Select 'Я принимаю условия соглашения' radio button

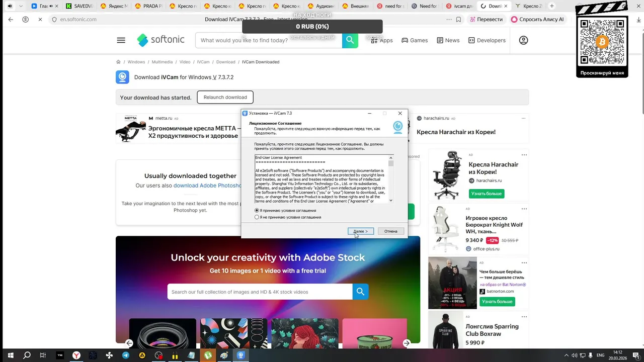tap(257, 211)
